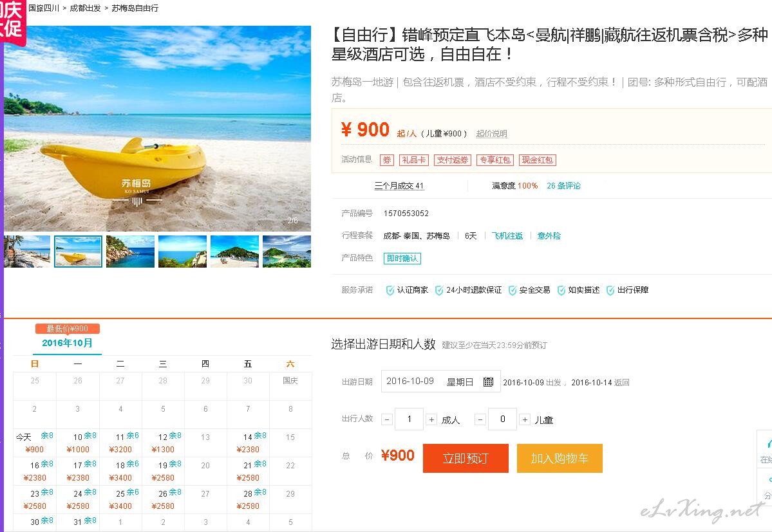Select the 2016年10月 month tab
The image size is (772, 532).
pyautogui.click(x=68, y=343)
